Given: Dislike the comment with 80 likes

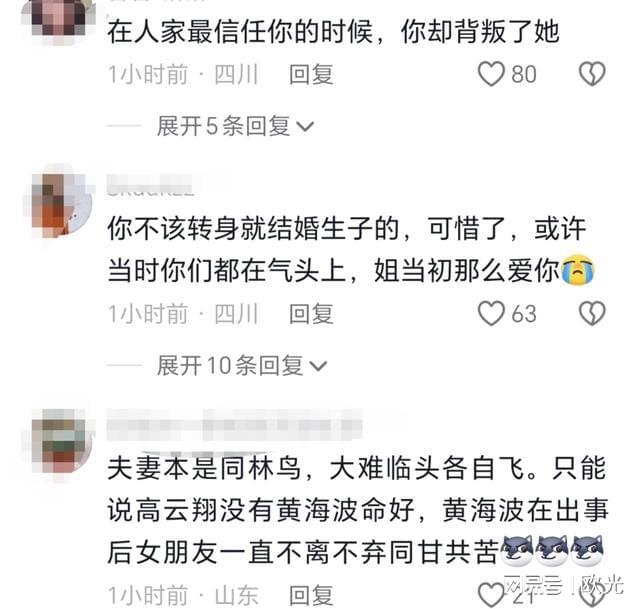Looking at the screenshot, I should pos(592,74).
